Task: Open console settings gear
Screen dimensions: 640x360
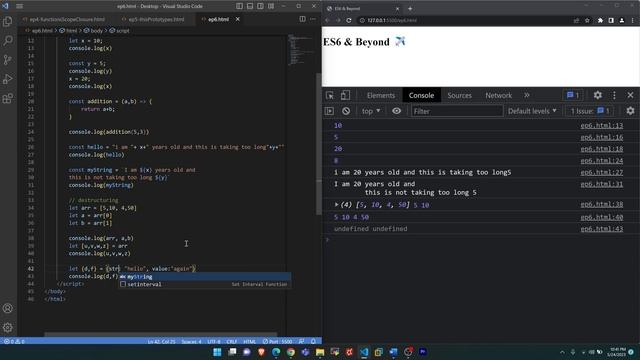Action: click(x=630, y=111)
